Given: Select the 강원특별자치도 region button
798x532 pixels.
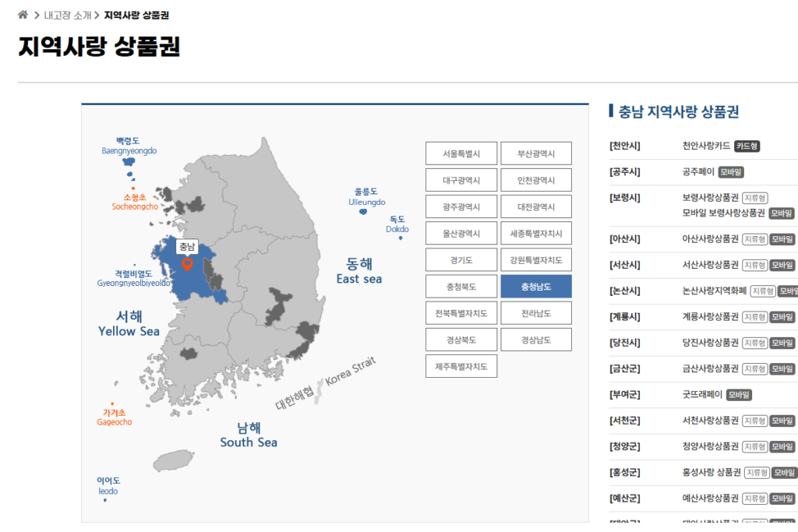Looking at the screenshot, I should [x=536, y=259].
